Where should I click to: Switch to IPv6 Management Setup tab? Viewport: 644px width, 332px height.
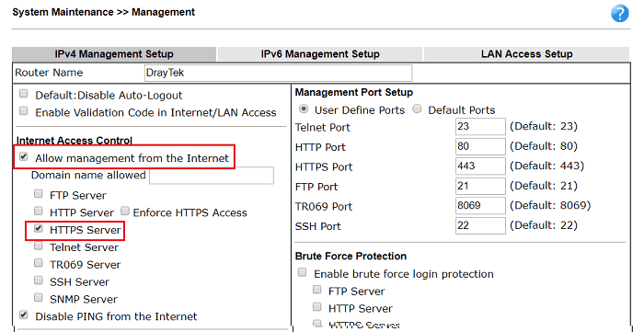pyautogui.click(x=320, y=54)
